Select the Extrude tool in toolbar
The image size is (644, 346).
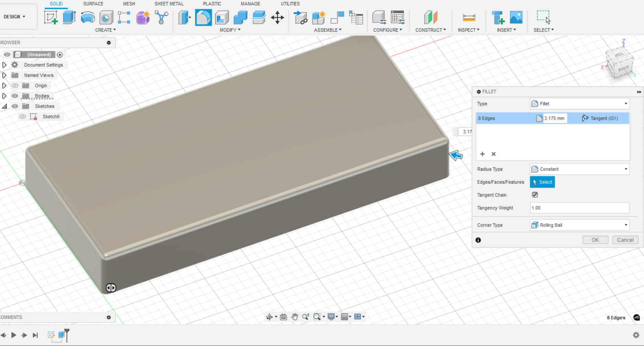coord(69,17)
